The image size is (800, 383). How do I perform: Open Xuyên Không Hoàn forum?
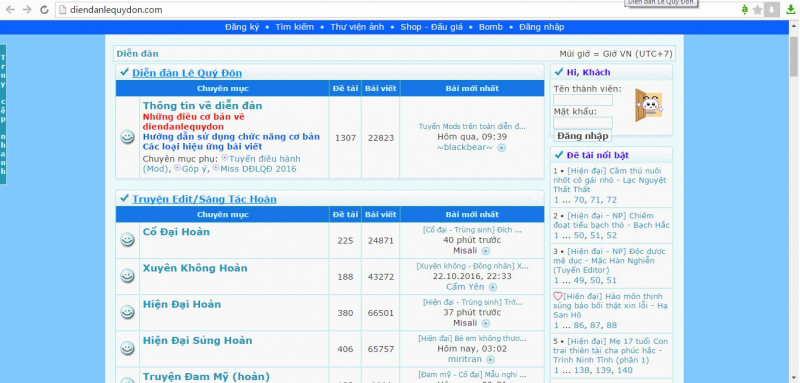[x=195, y=268]
